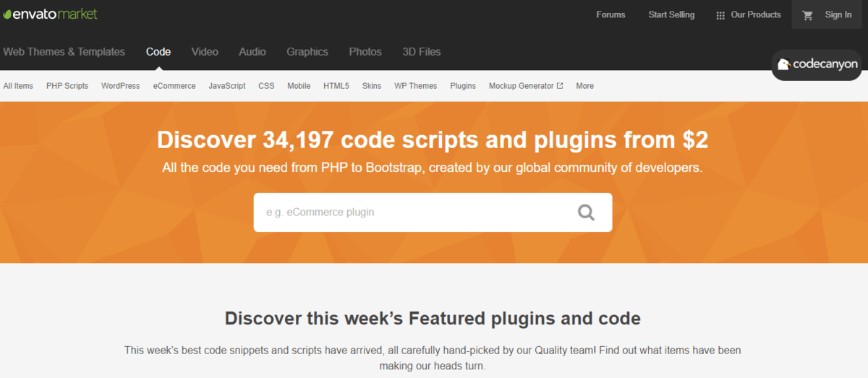Open Skins category
The image size is (868, 378).
(372, 85)
